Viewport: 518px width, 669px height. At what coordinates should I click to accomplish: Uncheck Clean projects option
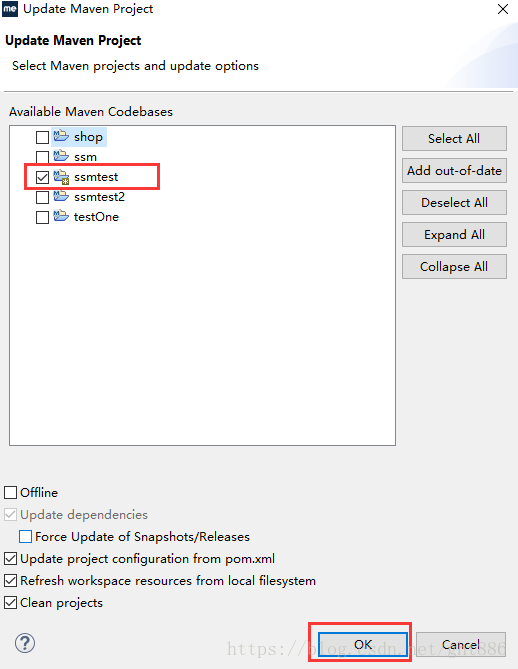(x=10, y=603)
